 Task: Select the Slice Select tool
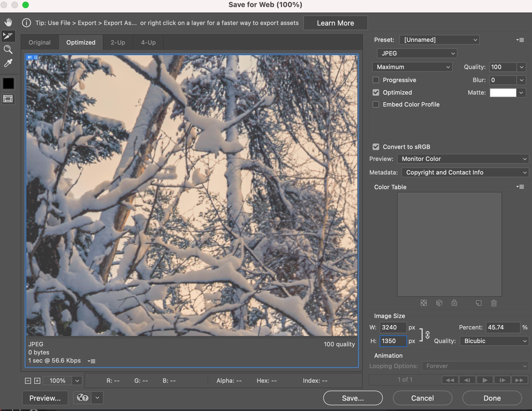8,36
